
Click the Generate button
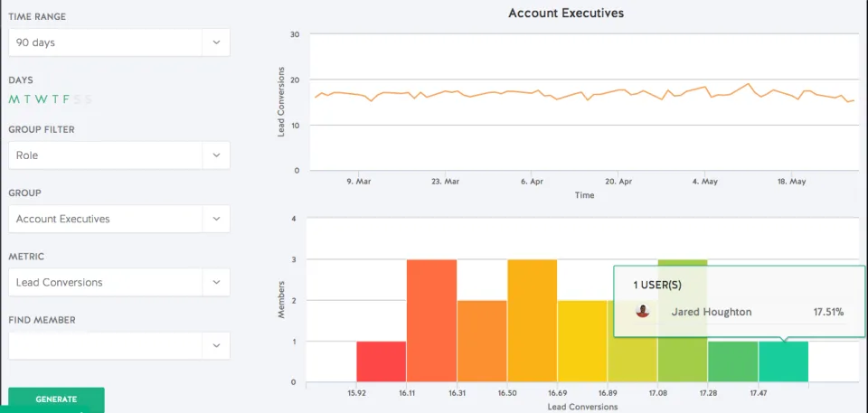click(56, 399)
